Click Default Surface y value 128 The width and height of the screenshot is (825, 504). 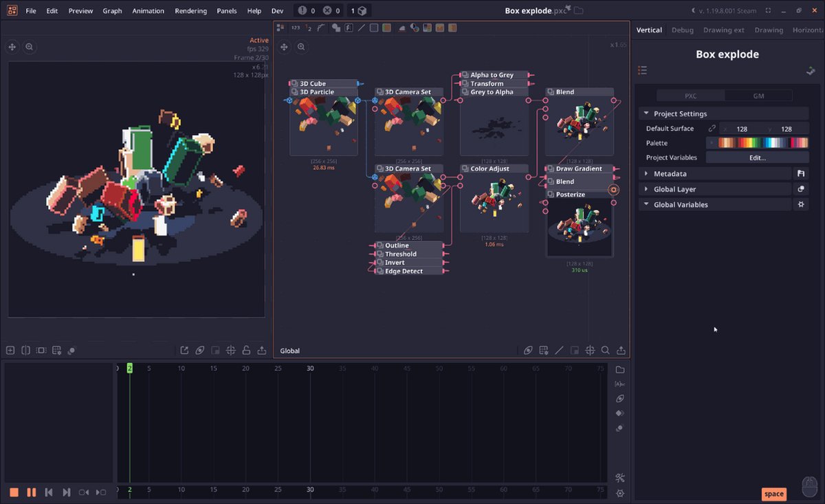(x=786, y=129)
